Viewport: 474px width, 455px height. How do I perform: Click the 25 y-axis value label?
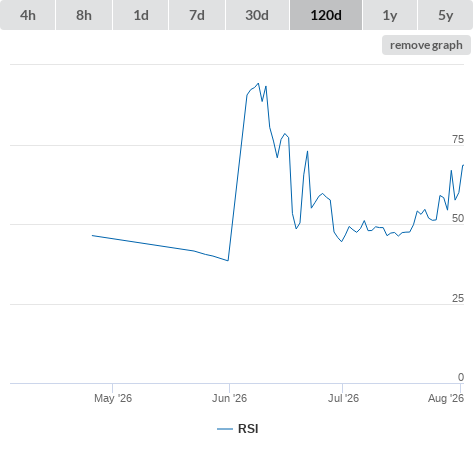(458, 298)
